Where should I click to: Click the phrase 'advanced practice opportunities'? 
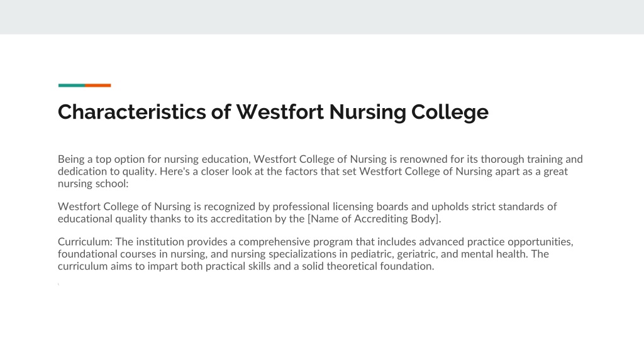pos(495,242)
